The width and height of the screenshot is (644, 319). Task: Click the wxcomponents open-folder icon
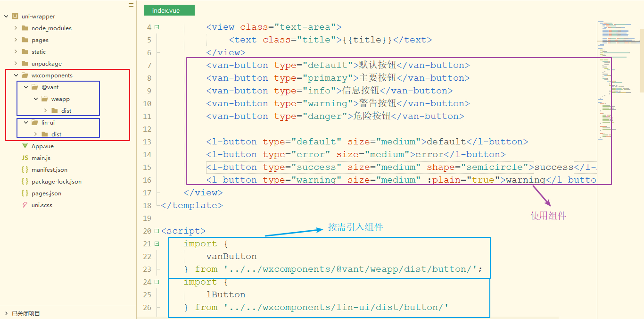coord(25,75)
